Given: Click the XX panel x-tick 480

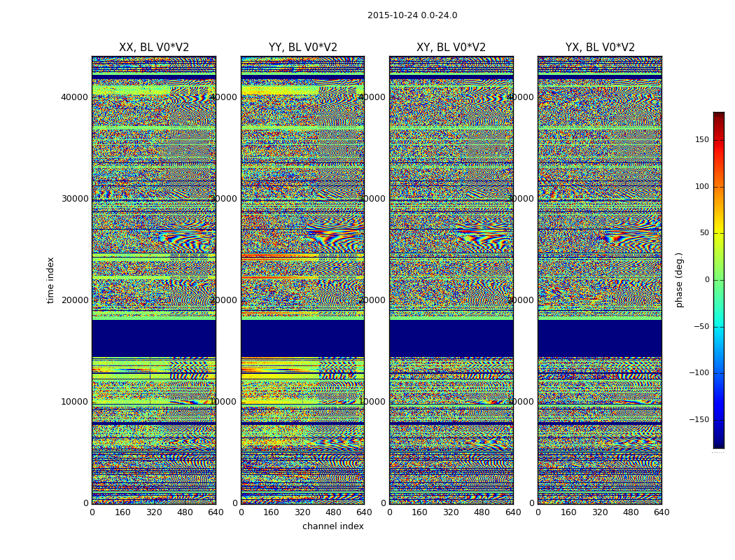Looking at the screenshot, I should pyautogui.click(x=185, y=512).
